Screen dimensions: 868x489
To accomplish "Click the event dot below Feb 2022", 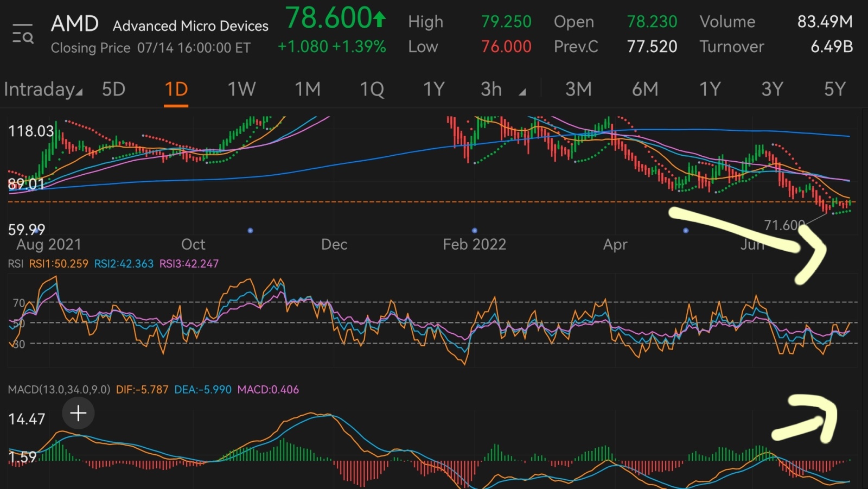I will 475,231.
